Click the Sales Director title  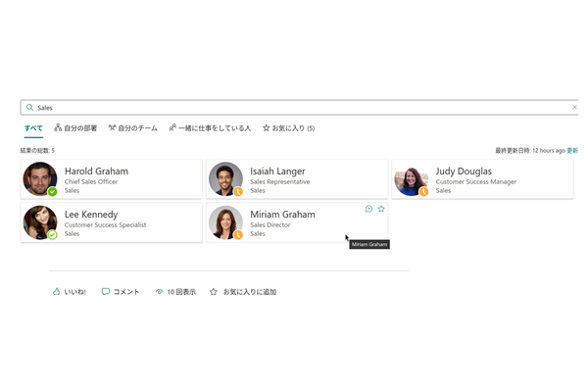(x=270, y=225)
